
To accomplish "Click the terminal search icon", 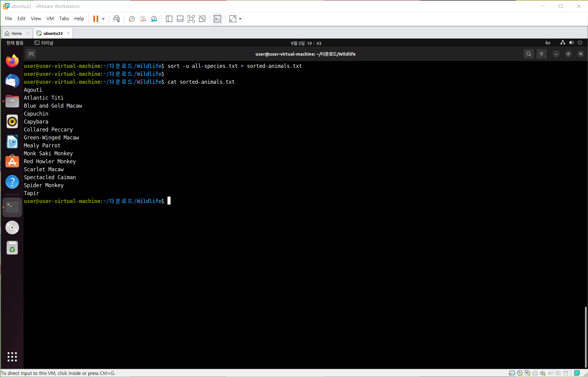I will coord(528,54).
